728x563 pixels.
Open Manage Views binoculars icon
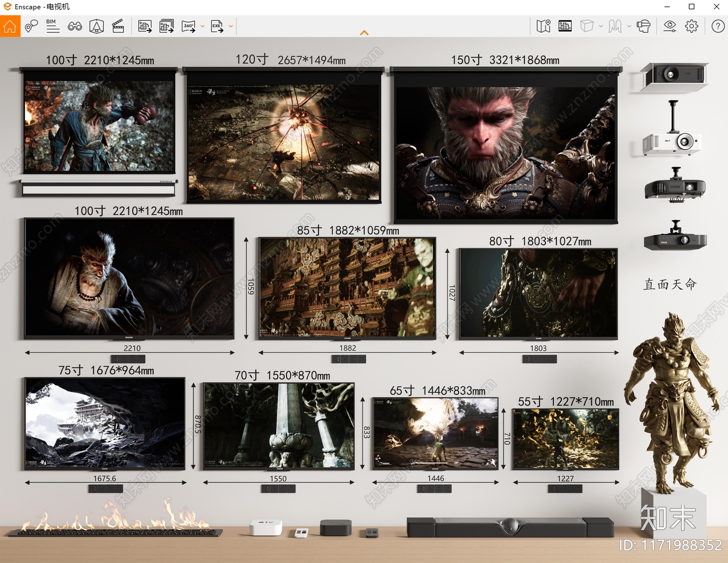point(75,26)
